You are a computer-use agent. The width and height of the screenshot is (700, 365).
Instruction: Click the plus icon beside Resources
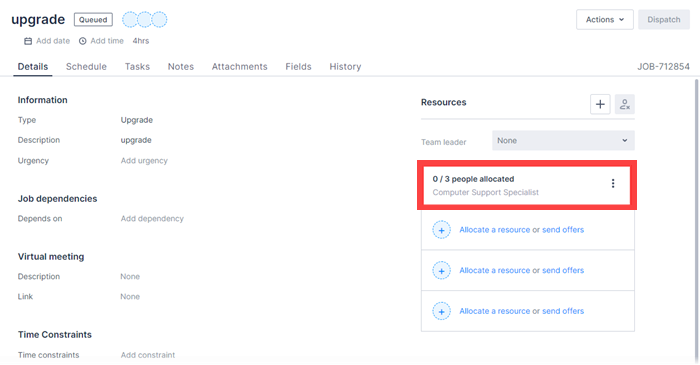coord(600,104)
